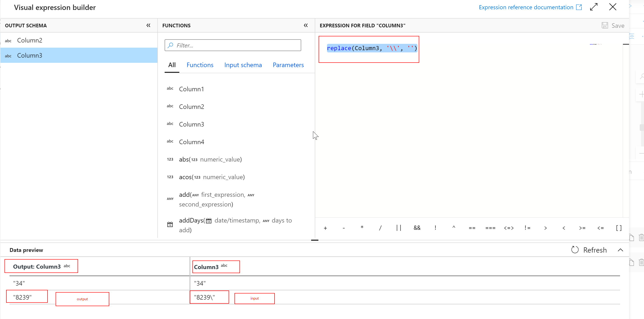
Task: Switch to the Parameters tab
Action: (x=288, y=65)
